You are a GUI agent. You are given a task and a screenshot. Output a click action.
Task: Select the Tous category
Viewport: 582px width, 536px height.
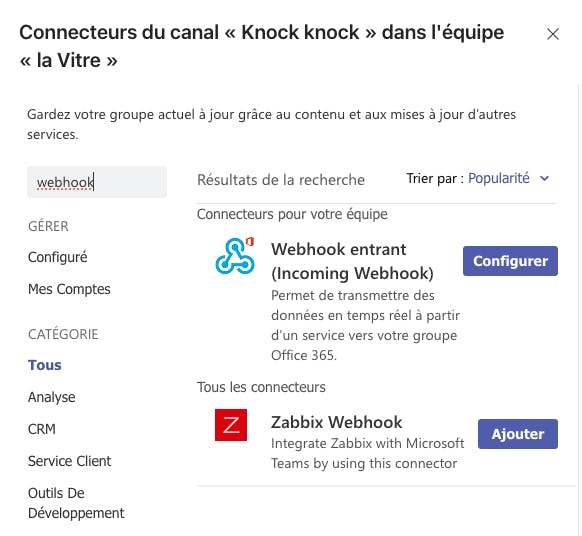[x=45, y=365]
